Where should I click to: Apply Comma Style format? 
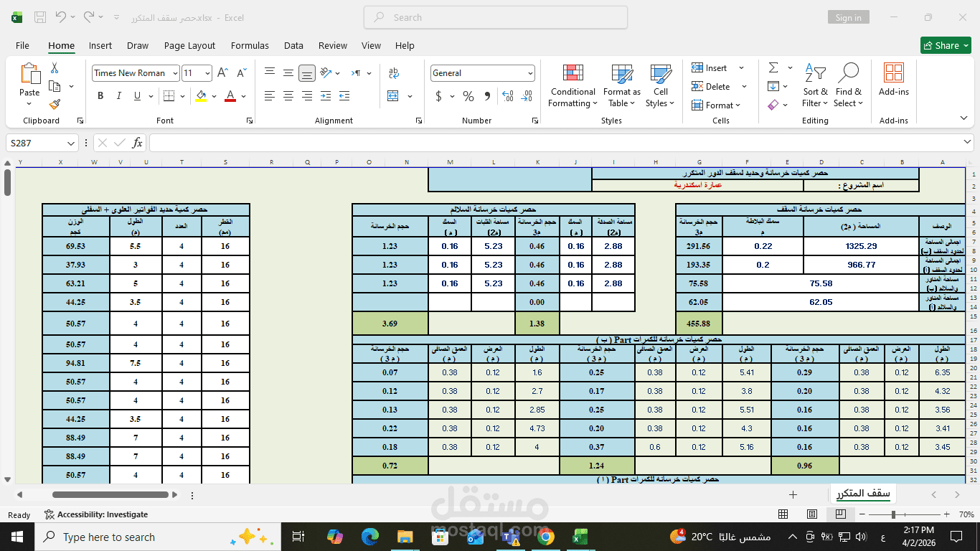(487, 96)
